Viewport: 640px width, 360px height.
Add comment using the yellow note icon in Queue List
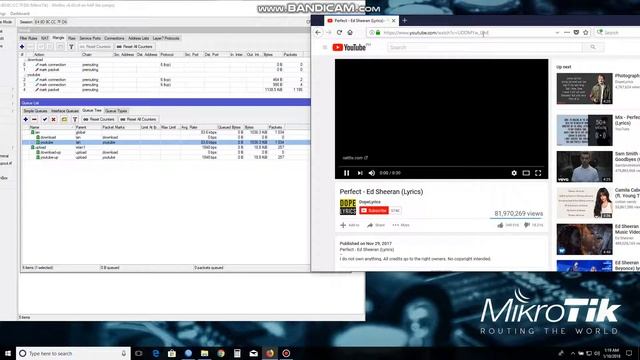64,119
